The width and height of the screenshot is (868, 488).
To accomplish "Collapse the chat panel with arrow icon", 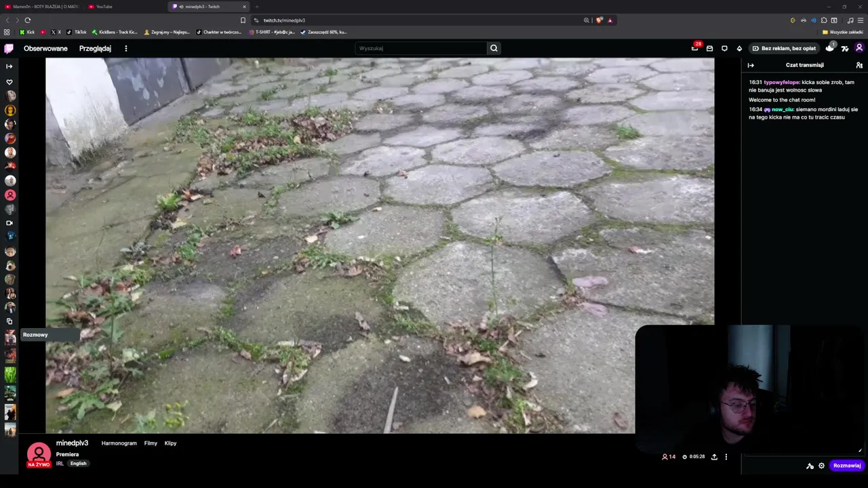I will click(x=751, y=65).
